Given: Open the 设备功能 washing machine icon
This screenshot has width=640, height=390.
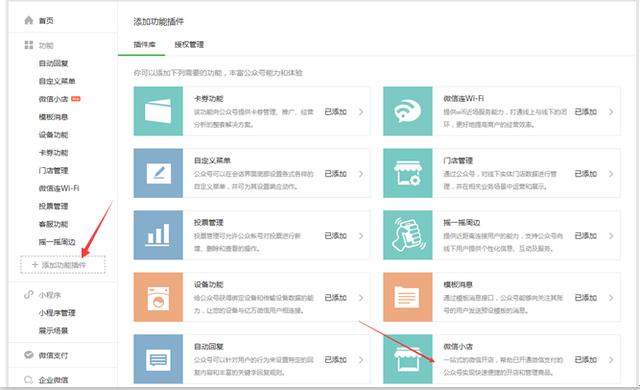Looking at the screenshot, I should (x=158, y=297).
